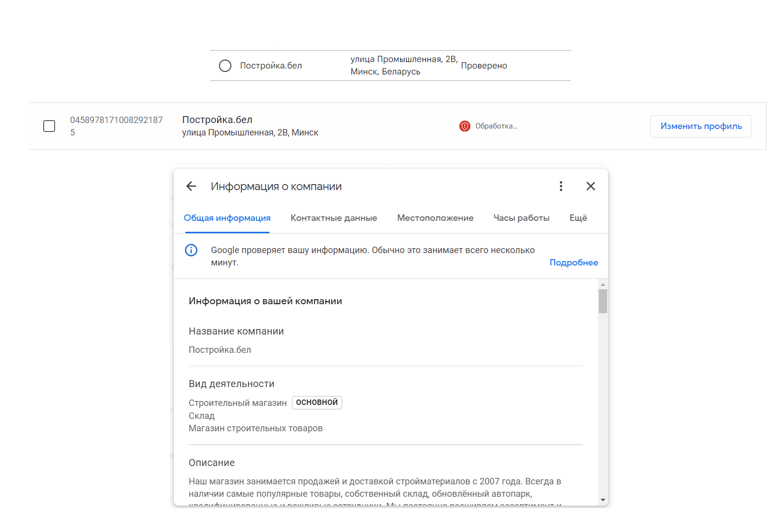Screen dimensions: 782x532
Task: Switch to the Общая информация tab
Action: [x=227, y=218]
